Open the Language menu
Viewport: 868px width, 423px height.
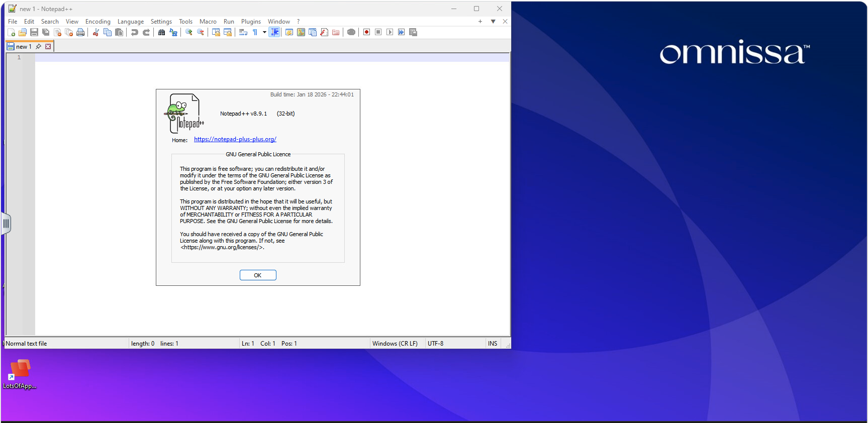[x=131, y=22]
